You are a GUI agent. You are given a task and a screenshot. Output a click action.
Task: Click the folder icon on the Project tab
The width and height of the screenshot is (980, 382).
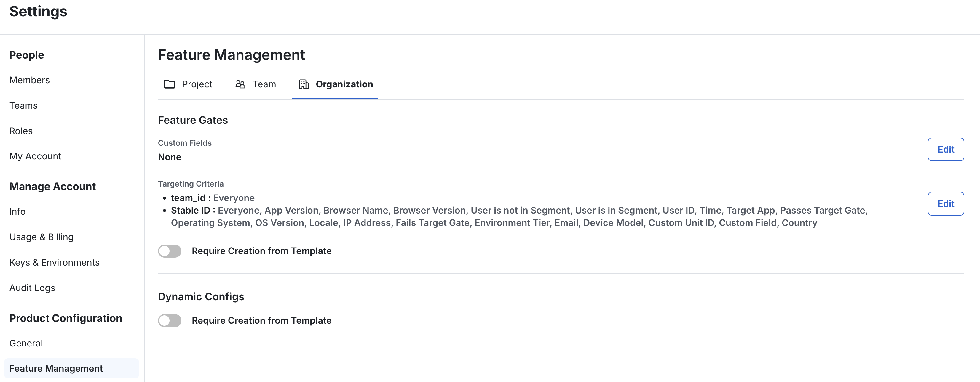tap(169, 84)
